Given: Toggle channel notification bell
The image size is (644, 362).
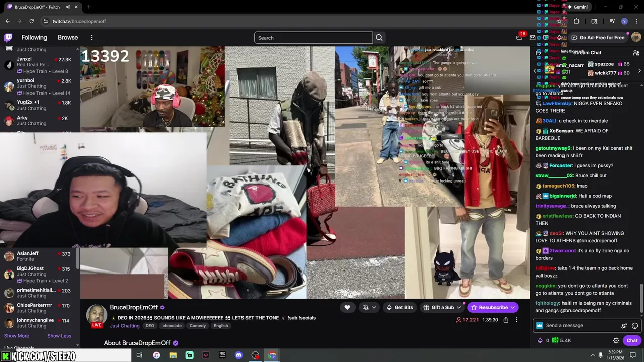Looking at the screenshot, I should click(366, 307).
